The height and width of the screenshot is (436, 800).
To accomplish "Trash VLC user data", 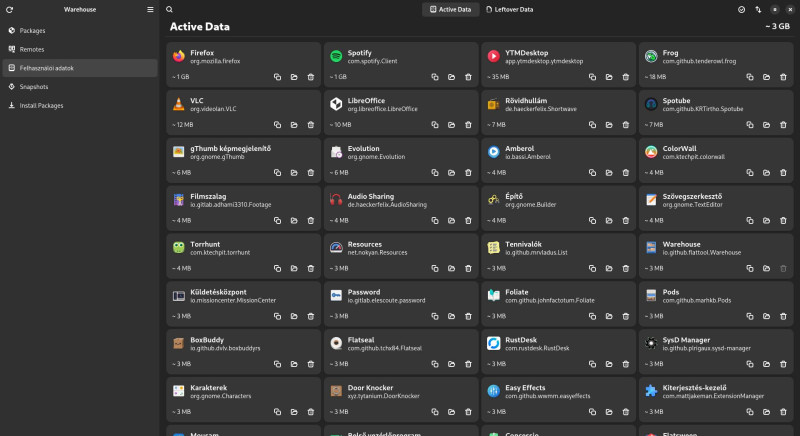I will point(311,125).
